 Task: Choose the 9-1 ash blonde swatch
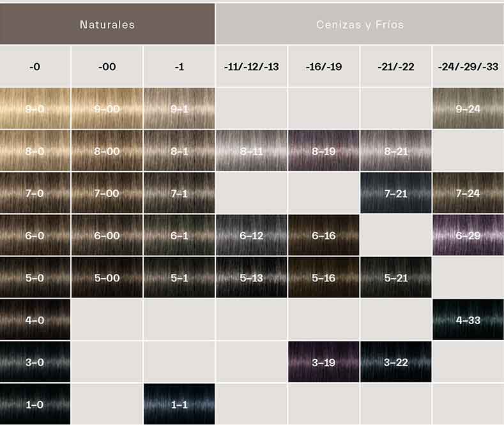(x=179, y=108)
